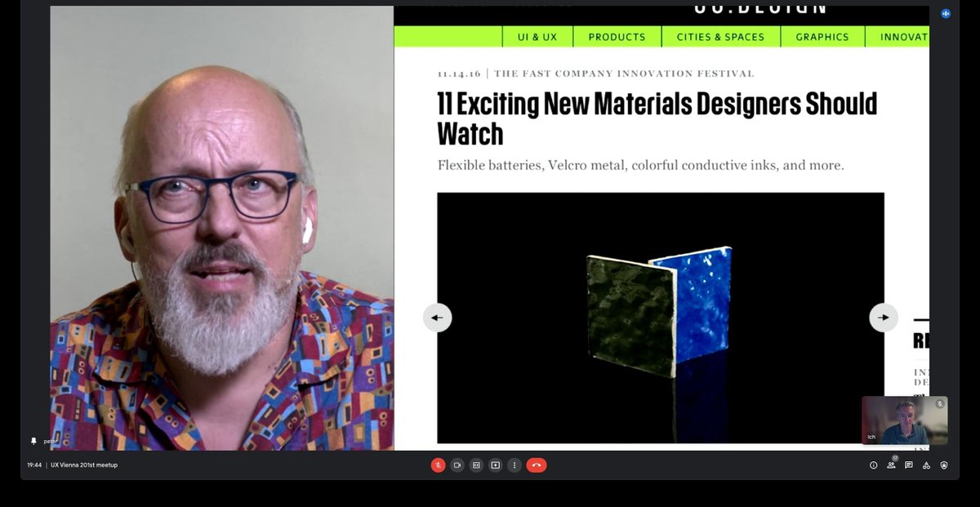Go to next slide with right arrow
The height and width of the screenshot is (507, 980).
[x=884, y=318]
